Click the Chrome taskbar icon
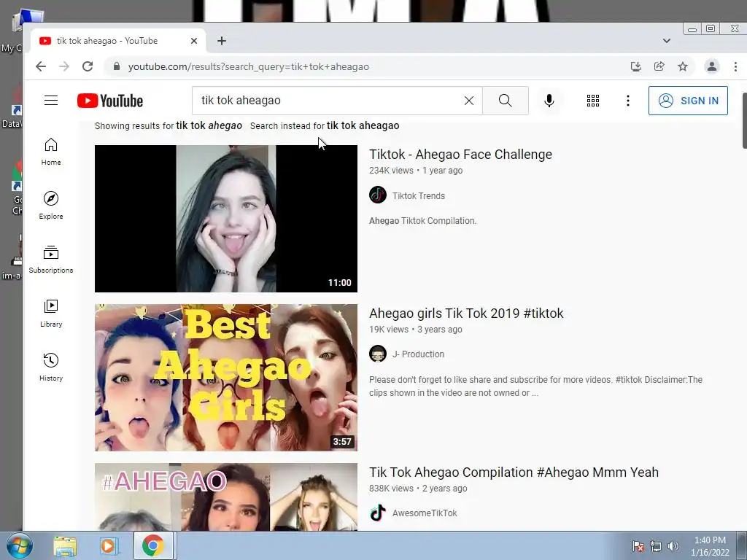 coord(153,545)
